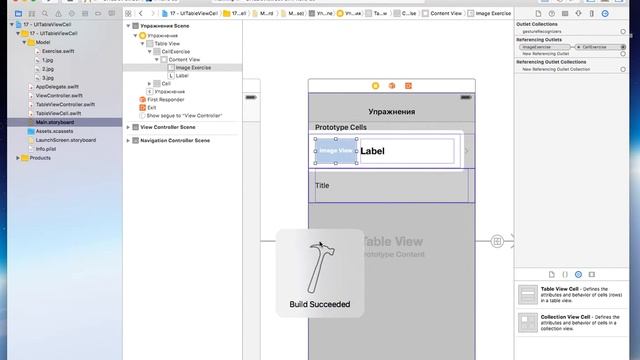This screenshot has height=360, width=640.
Task: Collapse the project root in navigator
Action: (11, 24)
